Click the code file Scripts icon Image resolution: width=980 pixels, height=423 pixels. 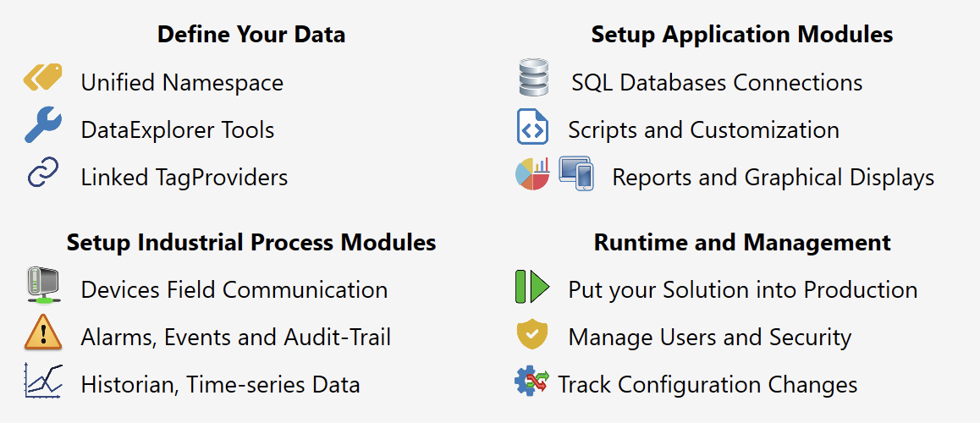(x=533, y=127)
